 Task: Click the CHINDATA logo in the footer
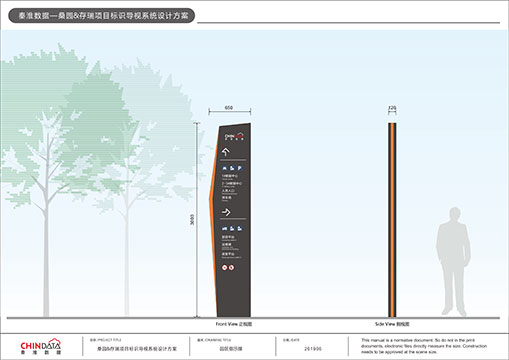coord(41,347)
